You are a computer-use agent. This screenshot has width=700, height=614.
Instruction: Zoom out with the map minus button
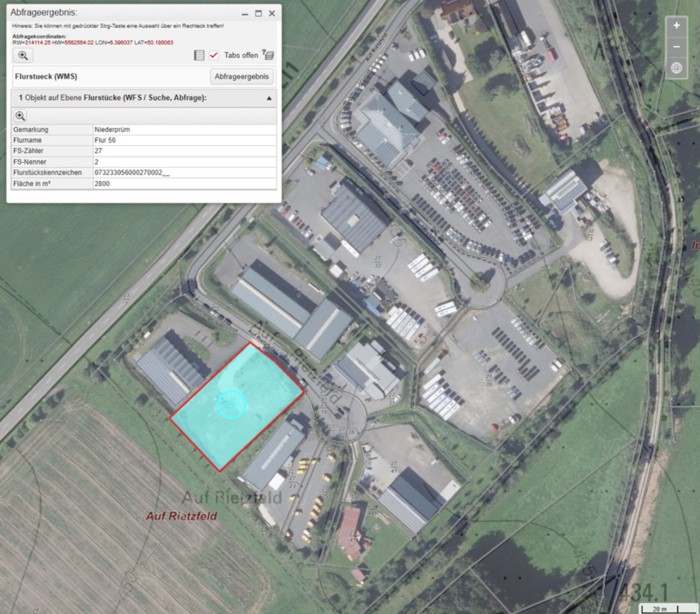(x=676, y=47)
